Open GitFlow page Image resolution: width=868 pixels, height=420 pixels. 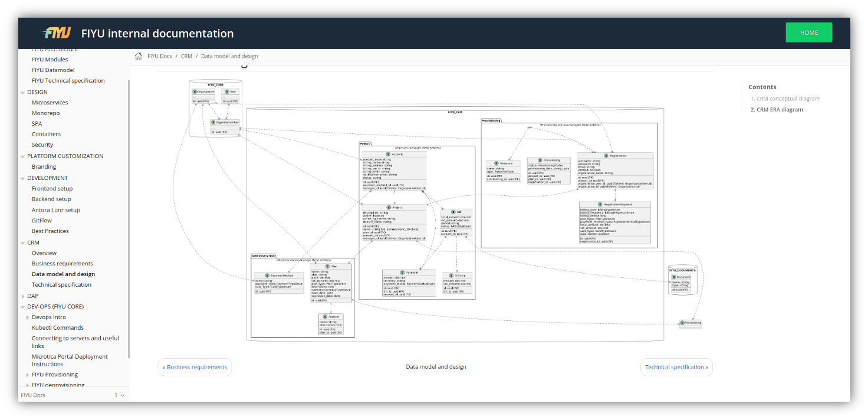point(42,220)
